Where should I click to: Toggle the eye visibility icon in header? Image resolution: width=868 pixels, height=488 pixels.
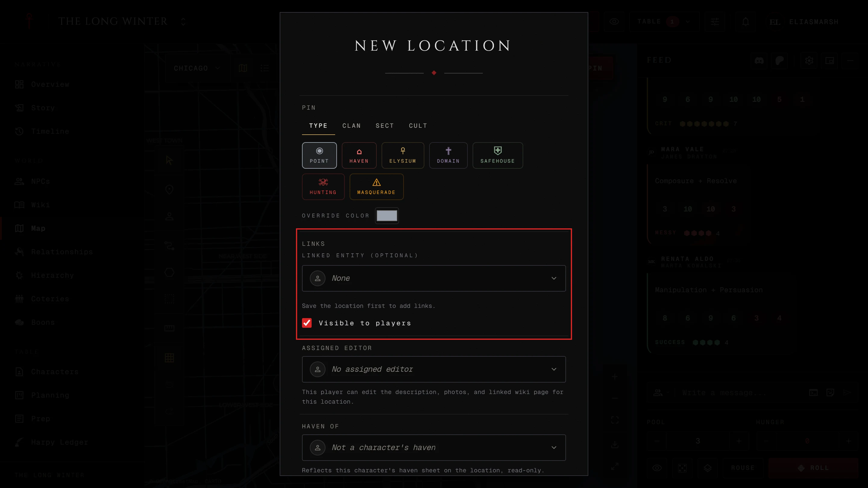click(x=614, y=22)
